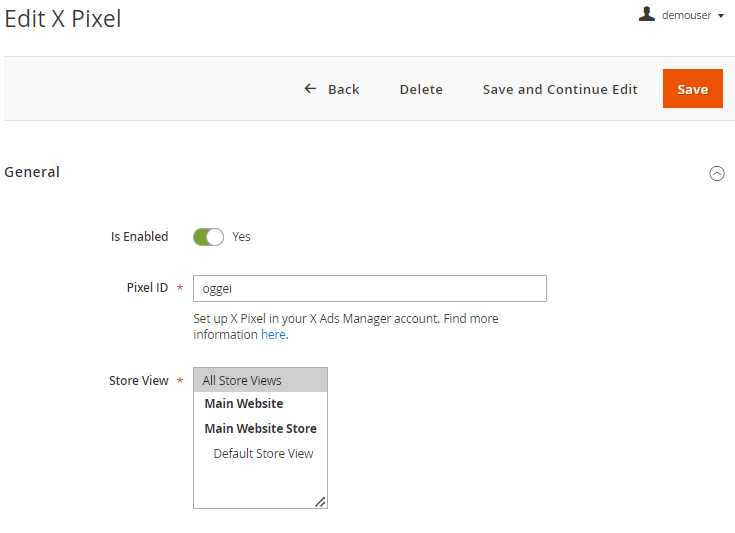735x533 pixels.
Task: Click Save and Continue Edit
Action: coord(560,89)
